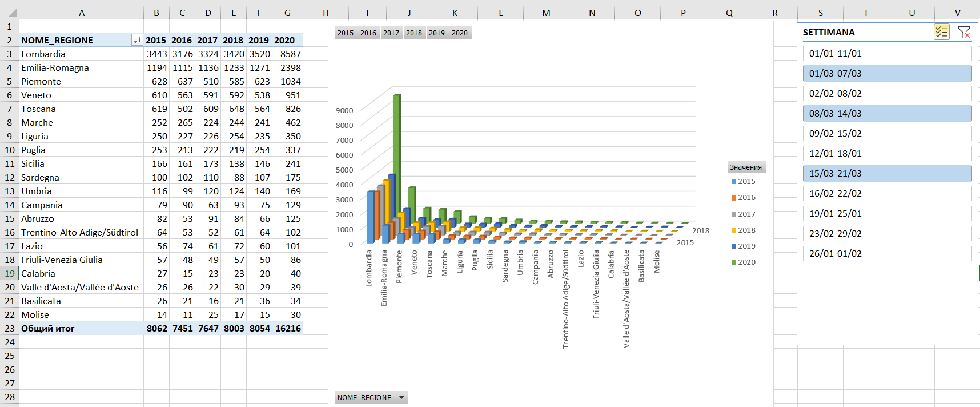Viewport: 980px width, 407px height.
Task: Click the 2015 legend marker
Action: (734, 182)
